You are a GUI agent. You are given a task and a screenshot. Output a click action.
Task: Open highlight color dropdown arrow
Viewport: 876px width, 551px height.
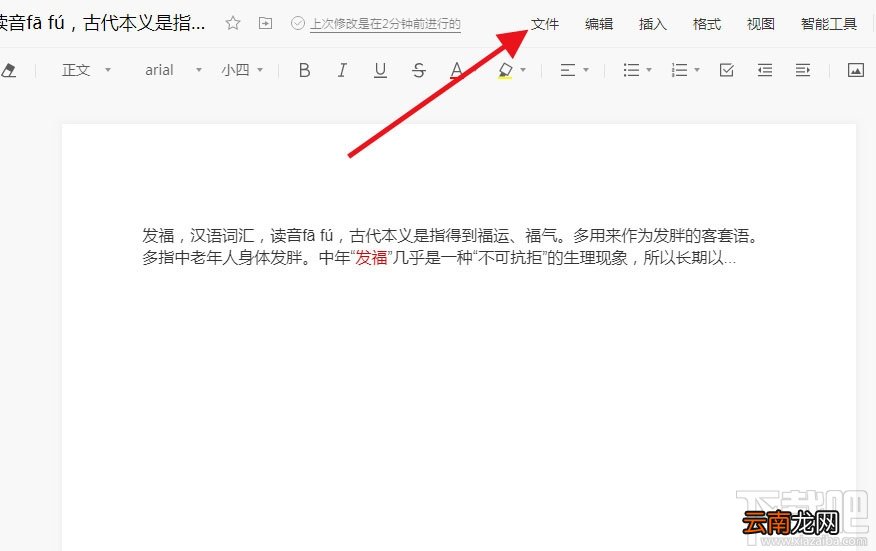[523, 70]
